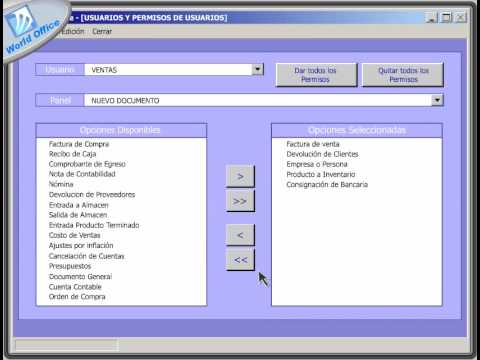Select Consignación de Bancaria in selected options

pyautogui.click(x=327, y=185)
